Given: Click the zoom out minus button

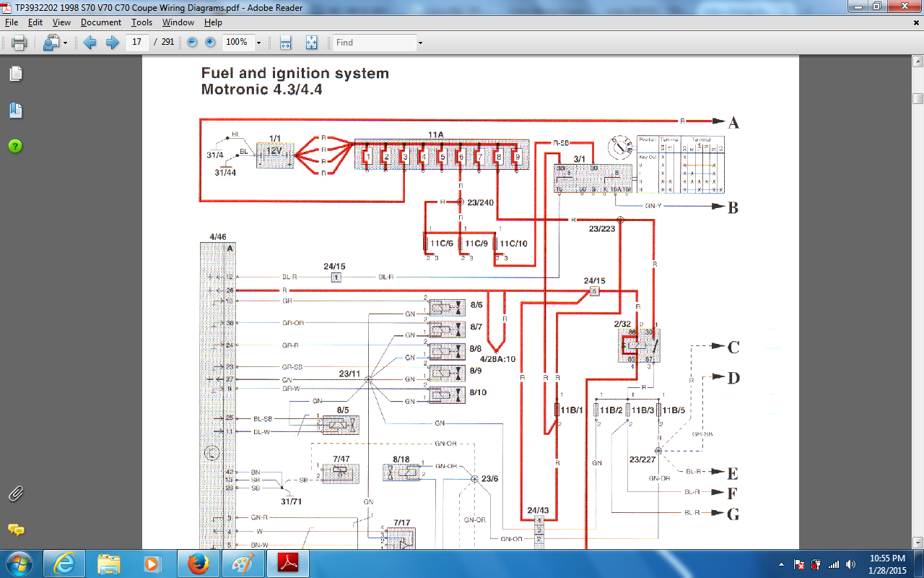Looking at the screenshot, I should pos(192,42).
